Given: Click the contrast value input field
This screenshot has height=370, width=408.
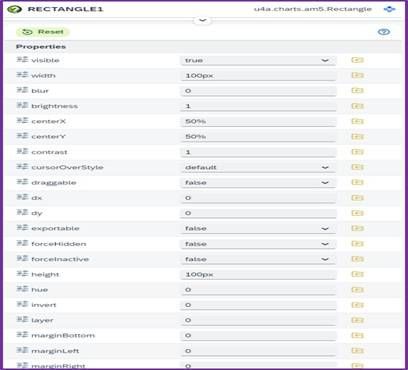Looking at the screenshot, I should (x=258, y=152).
